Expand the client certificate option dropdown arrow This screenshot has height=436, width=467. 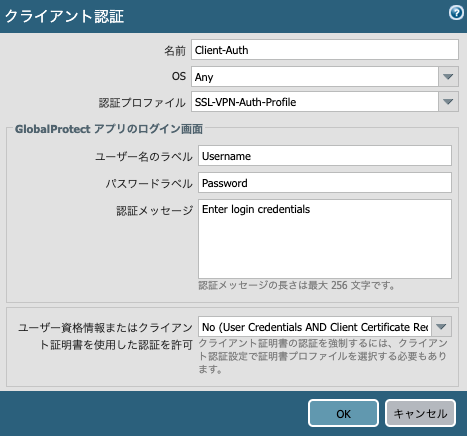(x=442, y=327)
